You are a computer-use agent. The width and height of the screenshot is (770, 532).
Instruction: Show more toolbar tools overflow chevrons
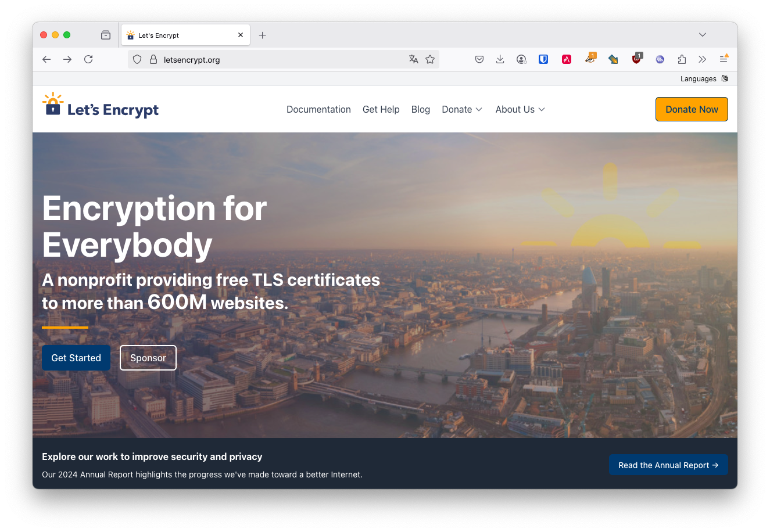point(703,59)
